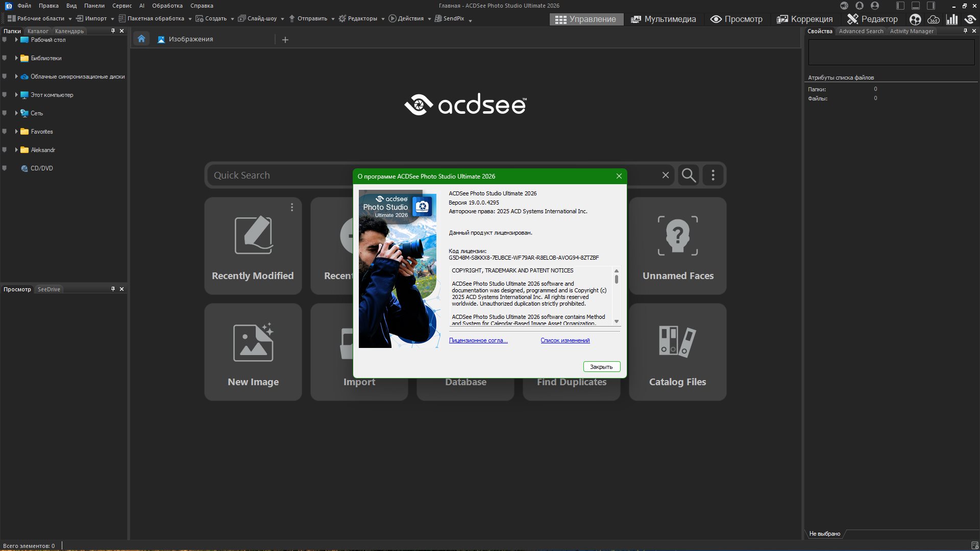Expand the Aleksandr folder node
The width and height of the screenshot is (980, 551).
point(16,150)
